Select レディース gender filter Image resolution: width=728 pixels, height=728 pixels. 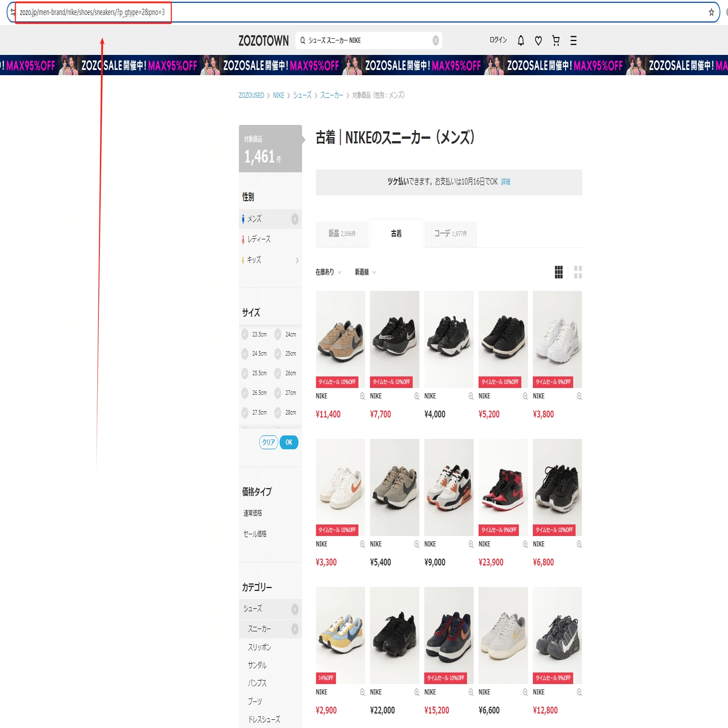coord(258,239)
